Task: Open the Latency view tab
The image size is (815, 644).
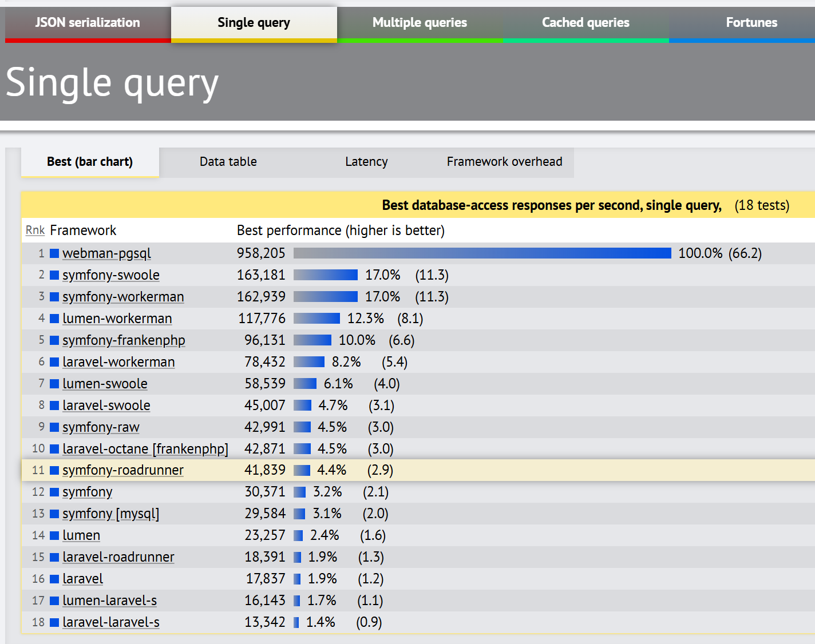Action: pyautogui.click(x=366, y=162)
